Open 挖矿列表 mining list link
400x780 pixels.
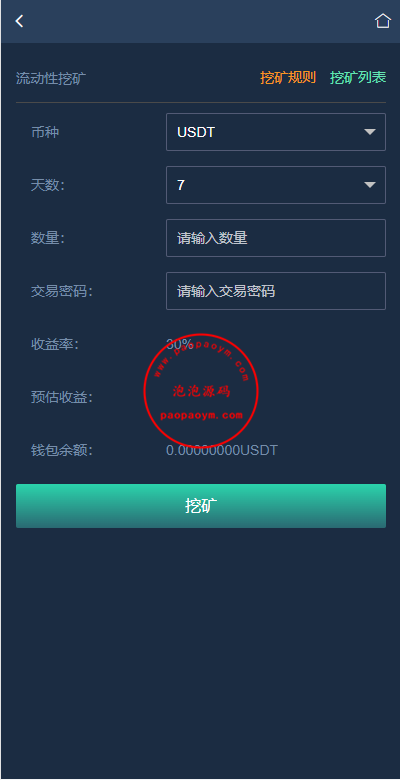tap(358, 78)
